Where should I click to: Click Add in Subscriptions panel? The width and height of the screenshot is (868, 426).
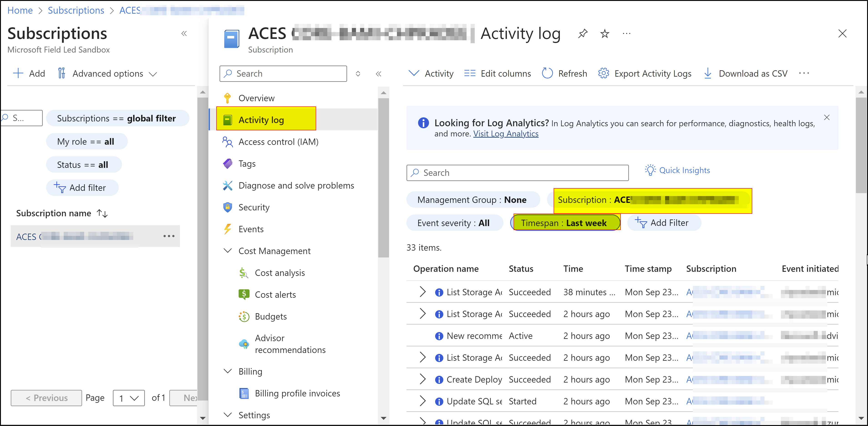pyautogui.click(x=29, y=73)
